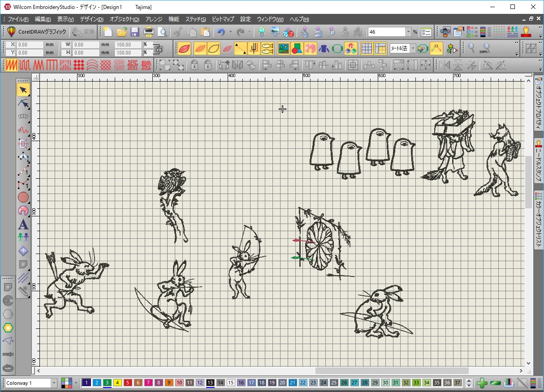The height and width of the screenshot is (392, 544).
Task: Expand the Undo history dropdown arrow
Action: [x=230, y=32]
